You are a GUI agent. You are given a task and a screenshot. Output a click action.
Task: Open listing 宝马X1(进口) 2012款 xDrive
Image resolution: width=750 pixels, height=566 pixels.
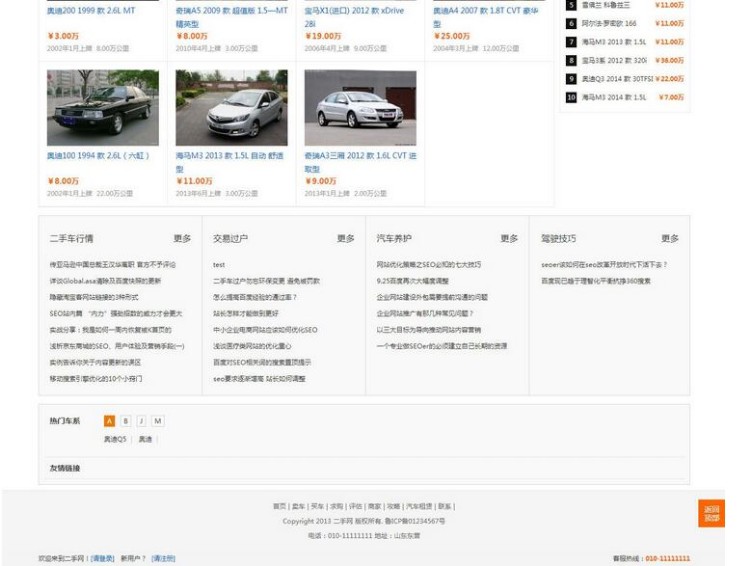point(354,17)
